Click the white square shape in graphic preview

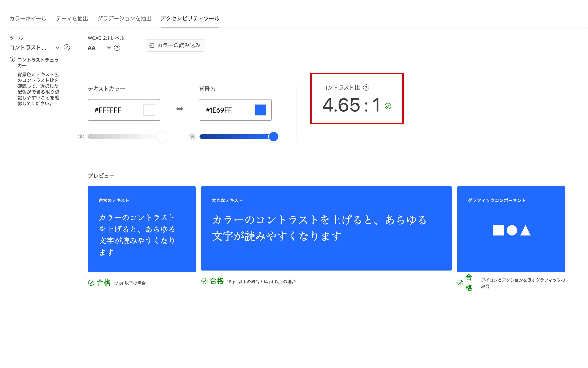pyautogui.click(x=498, y=230)
